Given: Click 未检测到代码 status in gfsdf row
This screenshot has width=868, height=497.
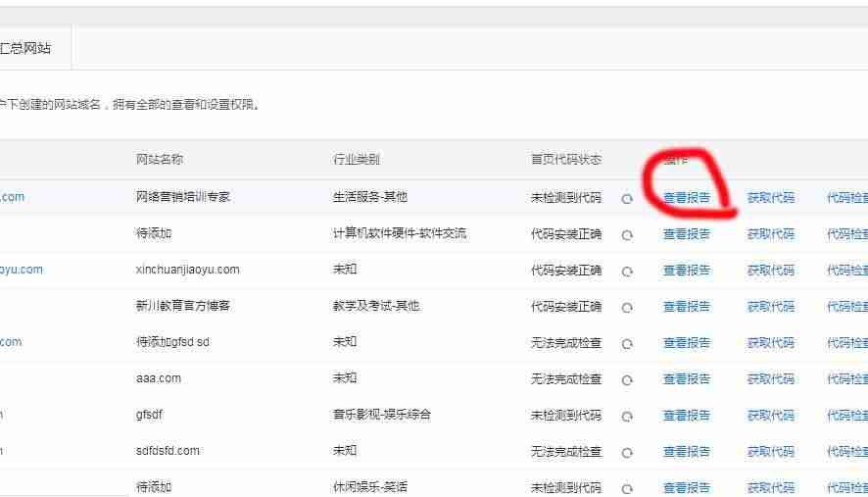Looking at the screenshot, I should pos(565,416).
